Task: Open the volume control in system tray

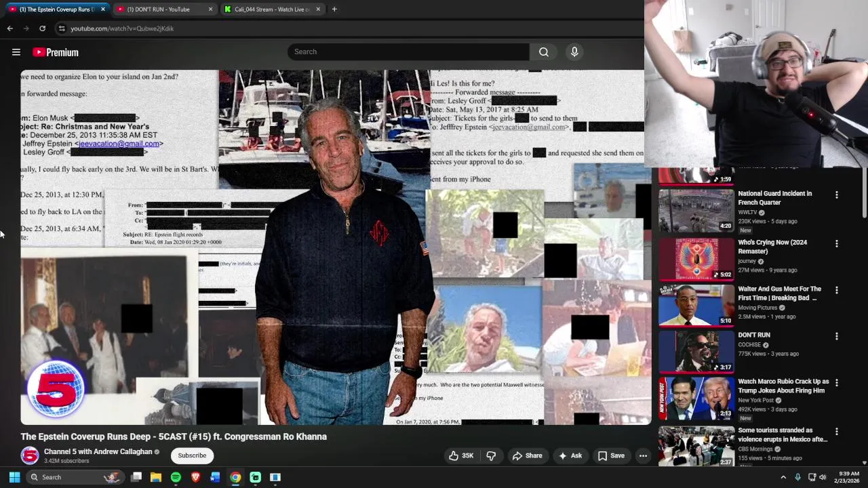Action: point(823,477)
